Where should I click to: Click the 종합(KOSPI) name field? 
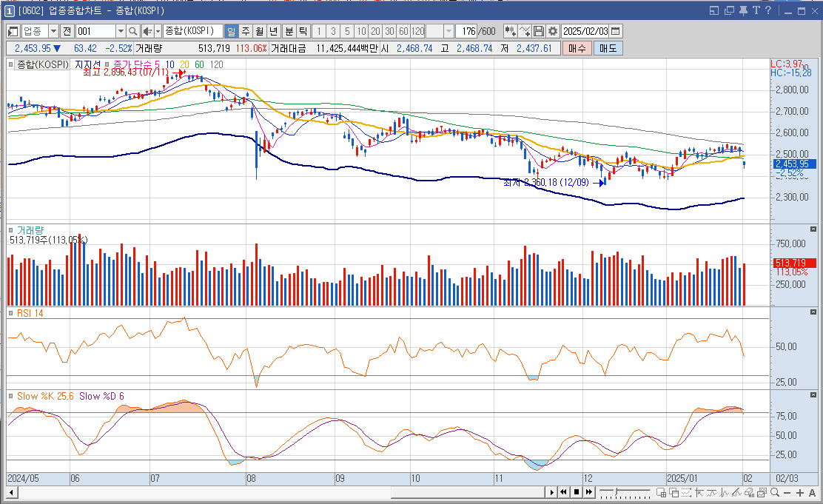point(192,32)
